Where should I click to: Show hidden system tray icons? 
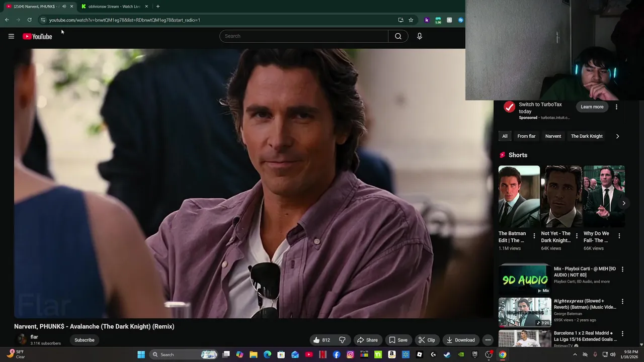click(x=575, y=354)
